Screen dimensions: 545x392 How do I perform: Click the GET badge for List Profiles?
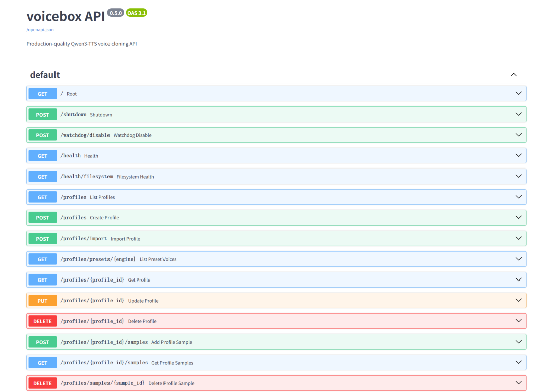(42, 197)
